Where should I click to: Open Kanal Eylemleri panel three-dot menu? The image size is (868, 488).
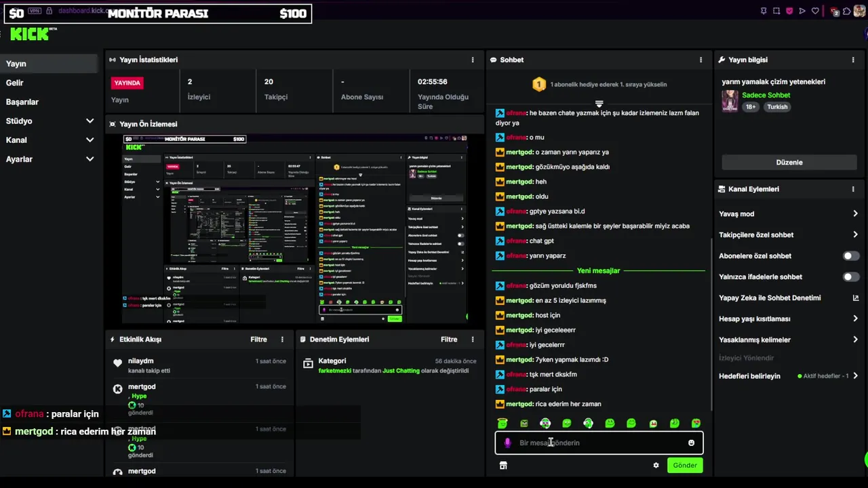pyautogui.click(x=853, y=189)
